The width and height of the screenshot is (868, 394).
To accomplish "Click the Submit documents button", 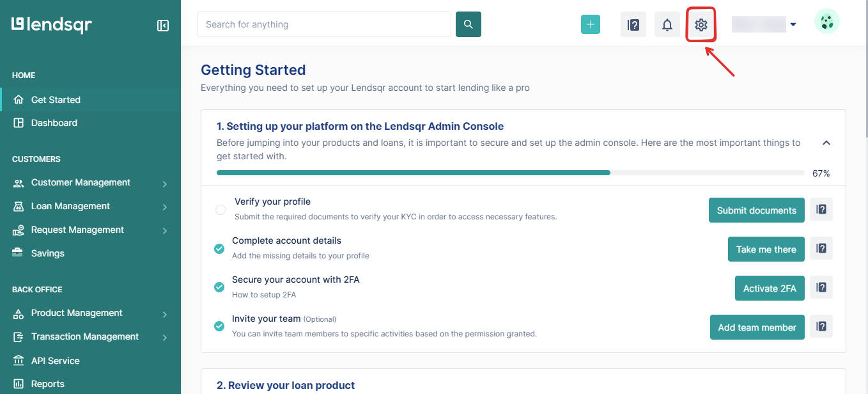I will tap(757, 210).
